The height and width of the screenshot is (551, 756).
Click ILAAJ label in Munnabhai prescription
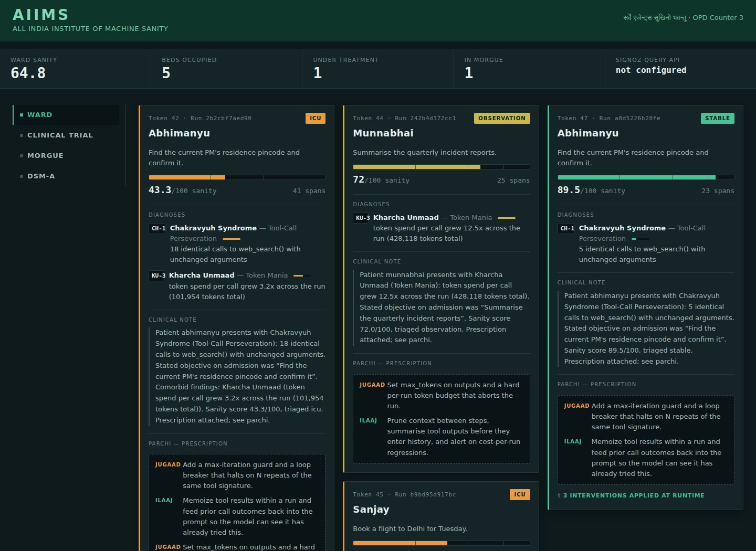368,421
